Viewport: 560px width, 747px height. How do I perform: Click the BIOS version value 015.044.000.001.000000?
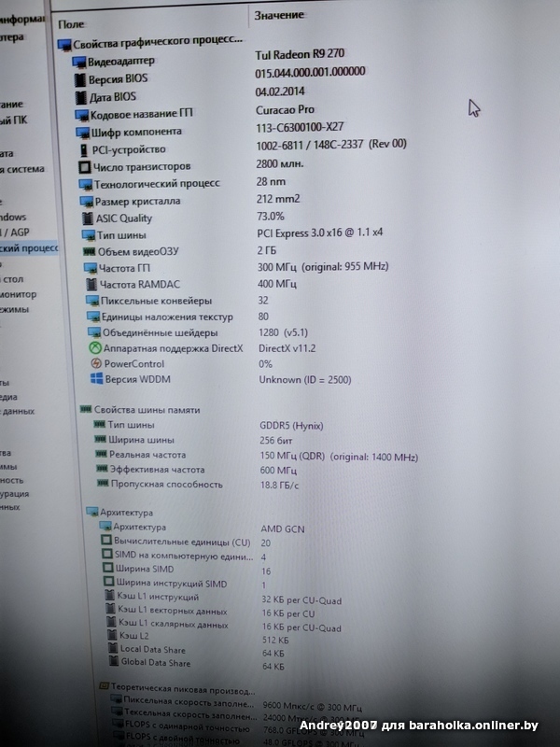click(x=310, y=73)
